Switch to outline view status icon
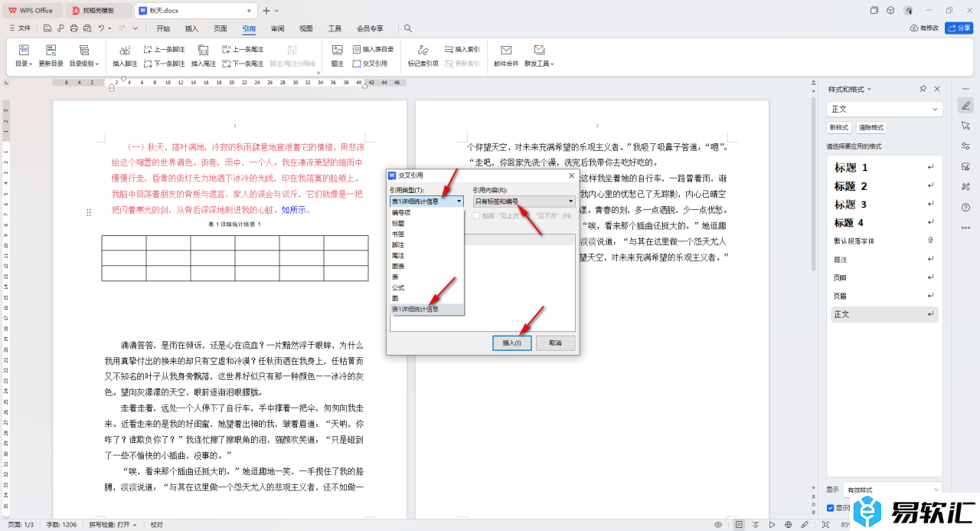This screenshot has height=531, width=980. click(x=755, y=525)
